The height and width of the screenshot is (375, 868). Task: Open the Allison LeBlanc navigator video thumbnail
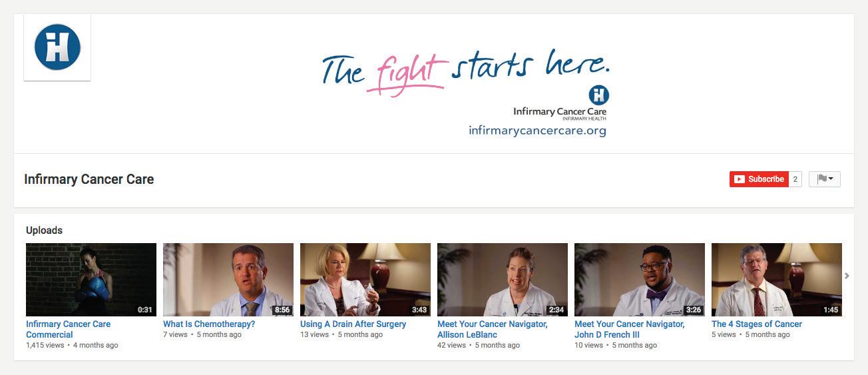coord(503,280)
